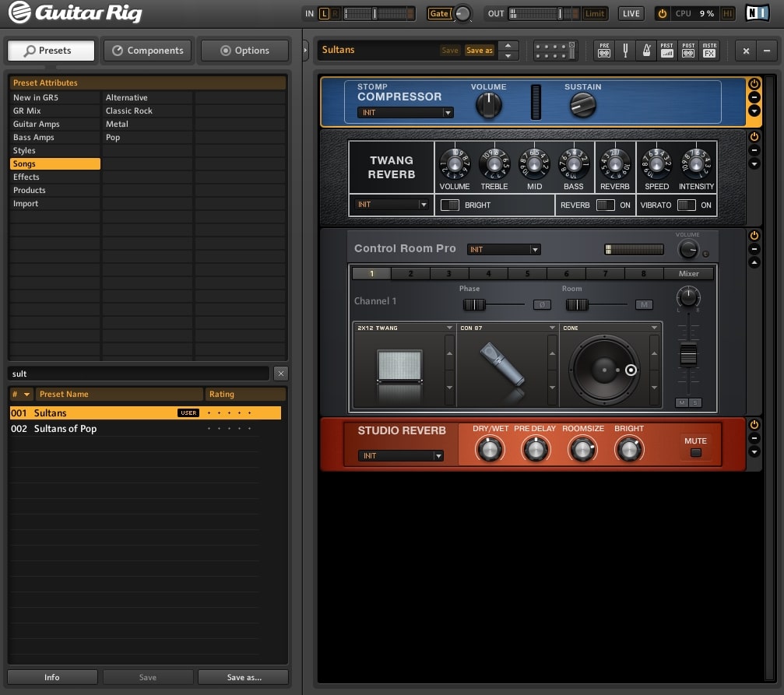This screenshot has height=695, width=784.
Task: Switch to the Components tab
Action: pos(147,51)
